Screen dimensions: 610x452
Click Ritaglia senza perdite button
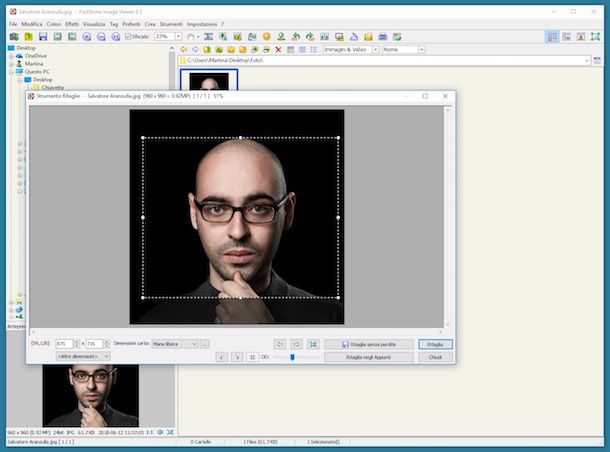(x=368, y=344)
